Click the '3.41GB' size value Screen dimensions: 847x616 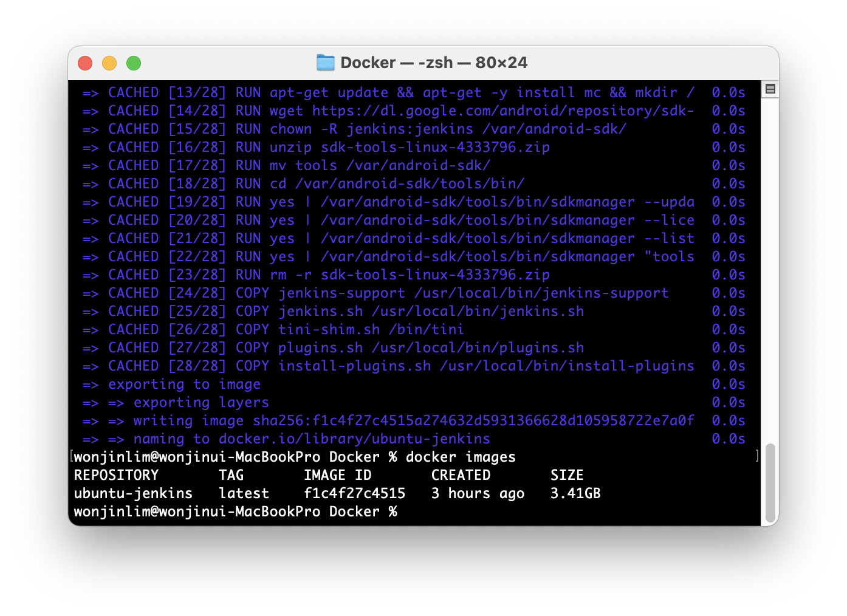tap(575, 493)
